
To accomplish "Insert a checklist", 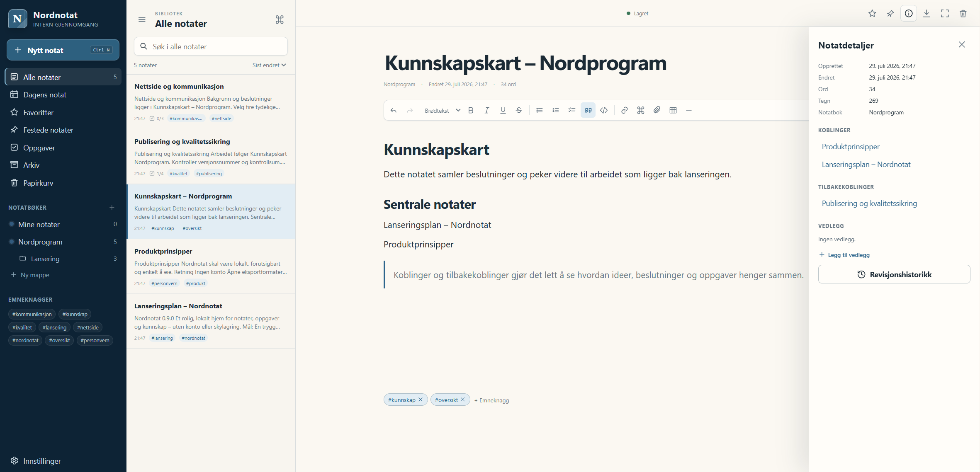I will [x=572, y=110].
